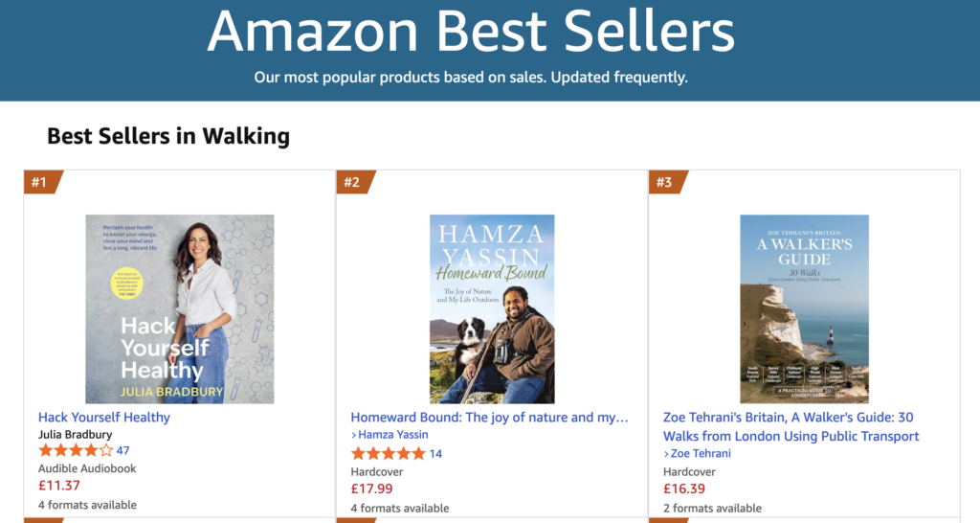Click the Julia Bradbury author name
Viewport: 980px width, 523px height.
tap(75, 434)
